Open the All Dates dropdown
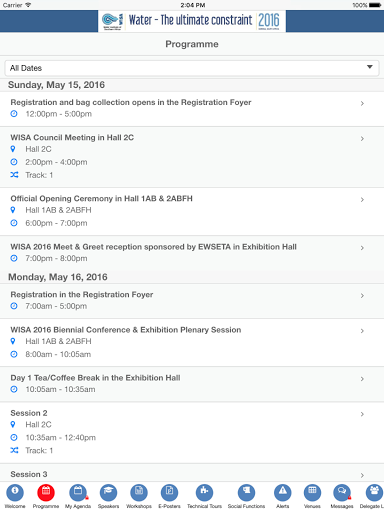 point(192,68)
